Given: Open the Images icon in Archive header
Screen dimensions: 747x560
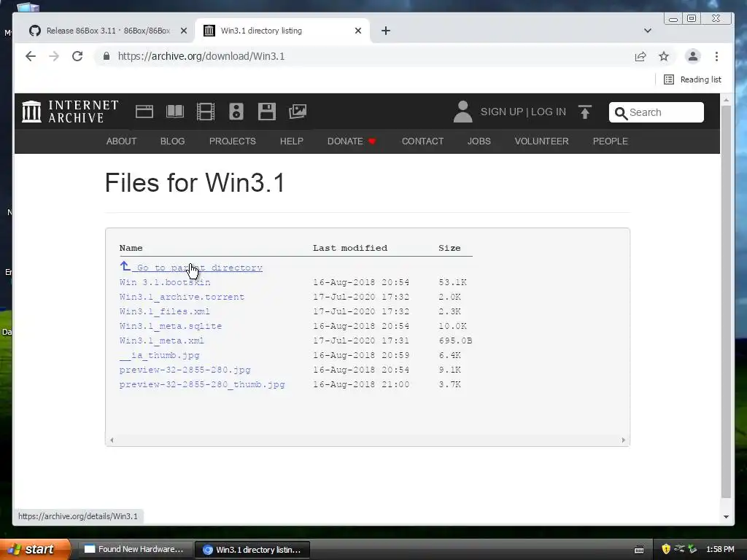Looking at the screenshot, I should (298, 112).
